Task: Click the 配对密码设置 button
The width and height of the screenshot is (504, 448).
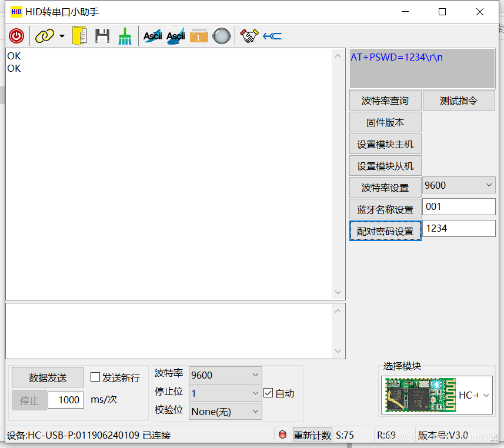Action: pyautogui.click(x=385, y=231)
